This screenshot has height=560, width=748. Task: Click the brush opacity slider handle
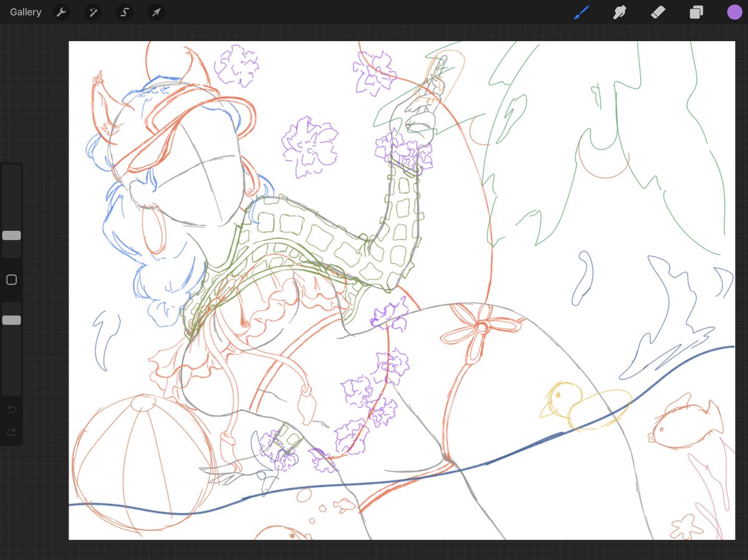point(11,320)
